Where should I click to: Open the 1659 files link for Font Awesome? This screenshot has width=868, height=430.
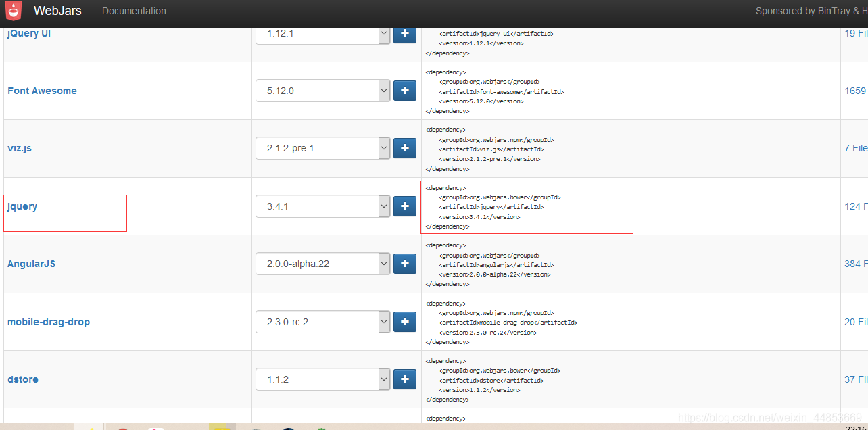pyautogui.click(x=856, y=91)
